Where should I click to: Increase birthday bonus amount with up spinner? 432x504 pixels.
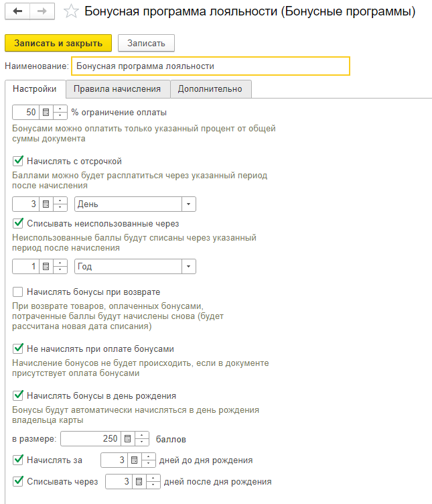pos(141,436)
